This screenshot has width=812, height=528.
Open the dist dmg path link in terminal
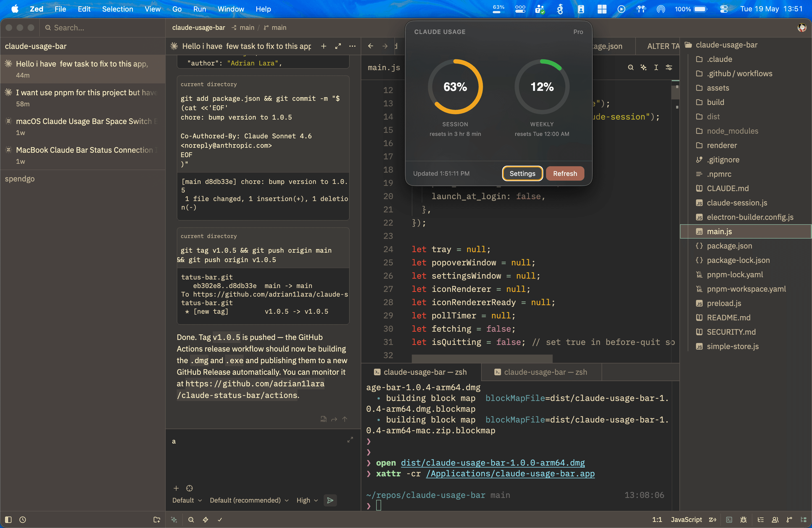[492, 463]
